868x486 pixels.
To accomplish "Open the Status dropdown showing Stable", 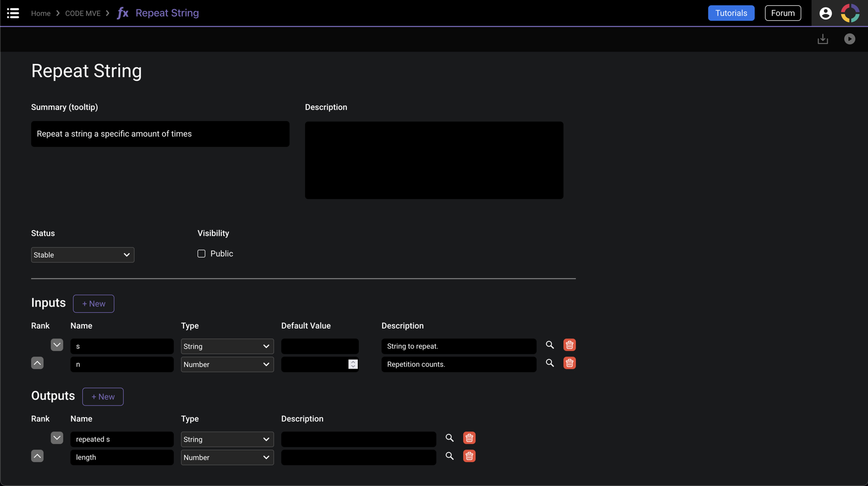I will 83,255.
